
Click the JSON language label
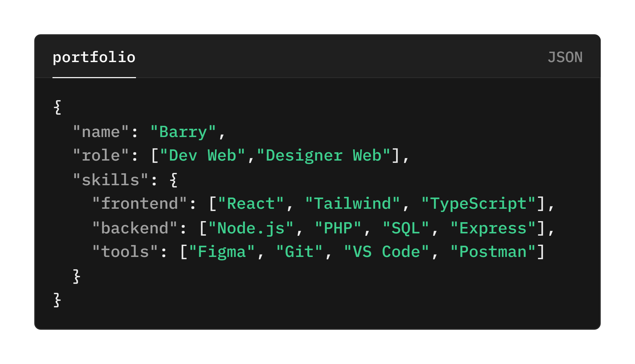[565, 58]
